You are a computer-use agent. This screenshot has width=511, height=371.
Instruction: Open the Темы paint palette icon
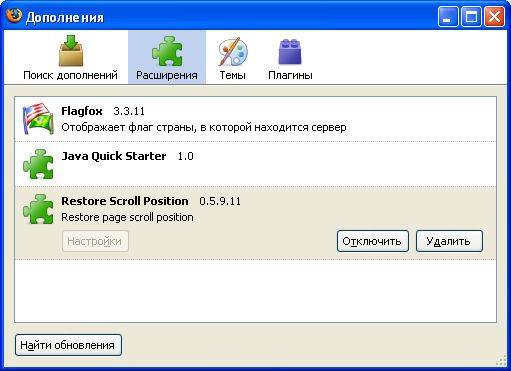pyautogui.click(x=233, y=51)
